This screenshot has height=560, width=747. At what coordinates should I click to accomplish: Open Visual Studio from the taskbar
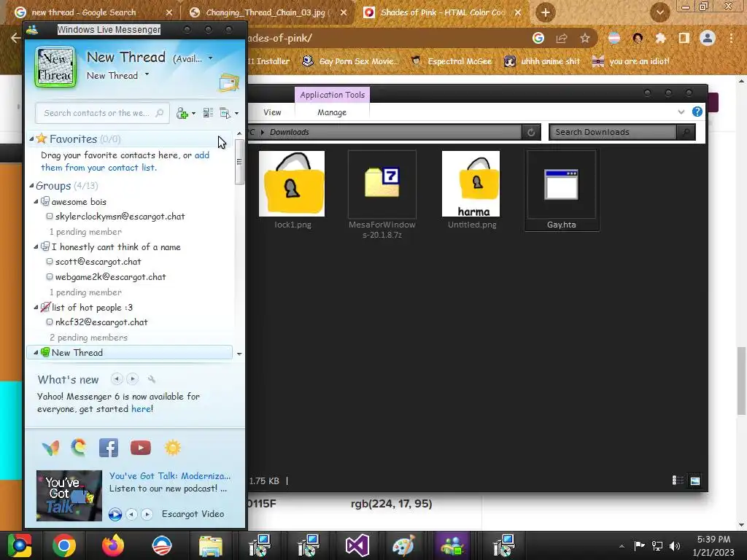click(357, 545)
